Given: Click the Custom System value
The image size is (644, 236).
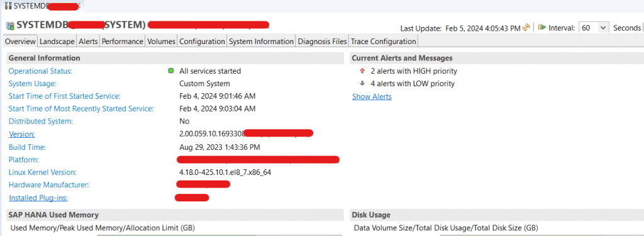Looking at the screenshot, I should point(204,84).
